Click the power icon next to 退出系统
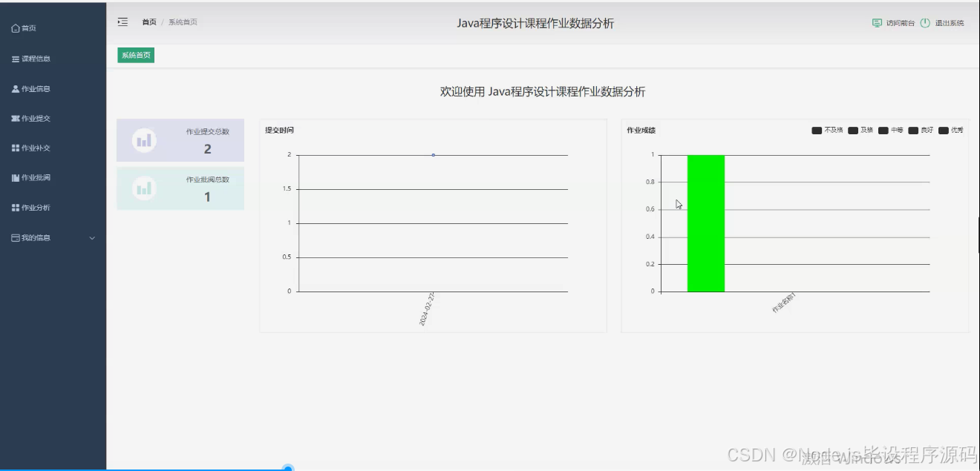This screenshot has height=471, width=980. click(924, 22)
